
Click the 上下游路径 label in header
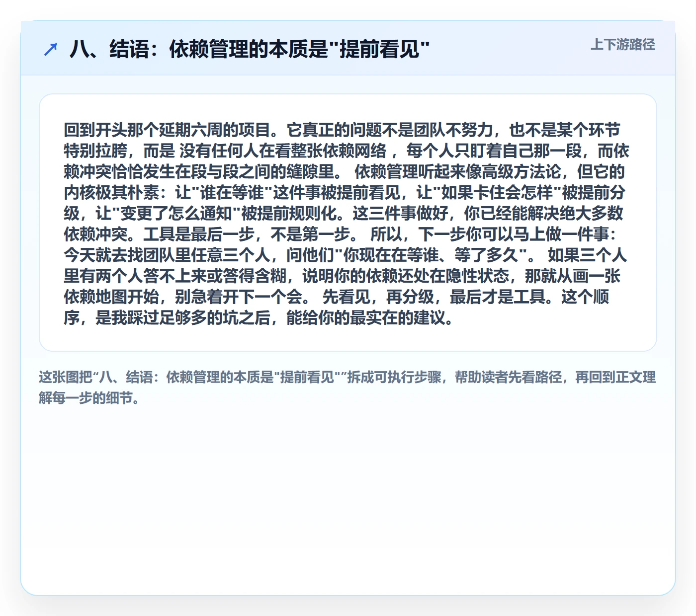tap(622, 45)
